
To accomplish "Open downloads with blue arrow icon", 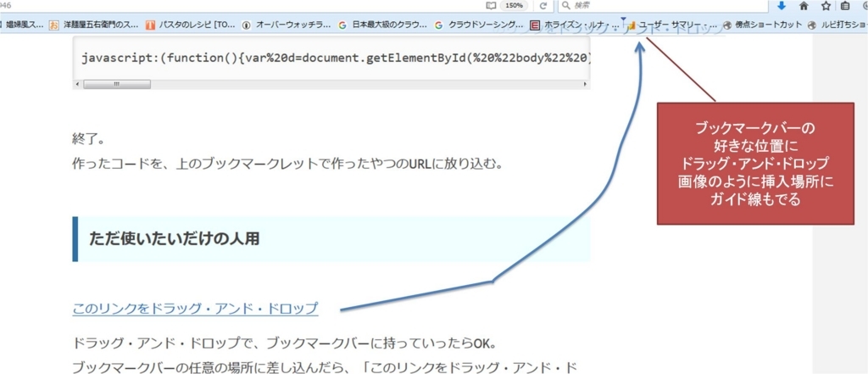I will point(782,6).
